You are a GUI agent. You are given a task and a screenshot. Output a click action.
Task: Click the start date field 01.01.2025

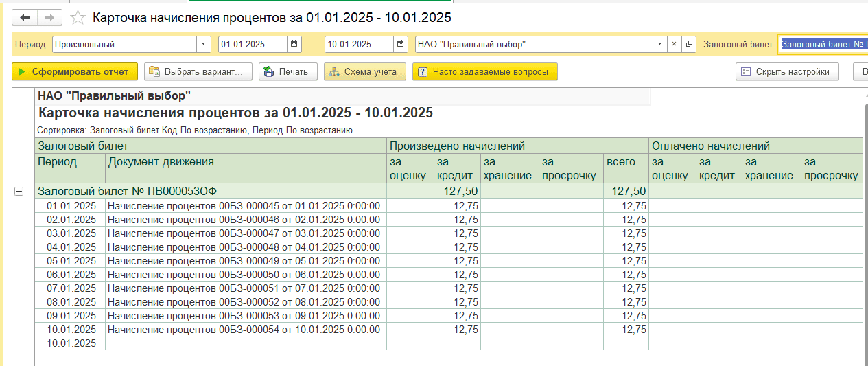click(252, 44)
